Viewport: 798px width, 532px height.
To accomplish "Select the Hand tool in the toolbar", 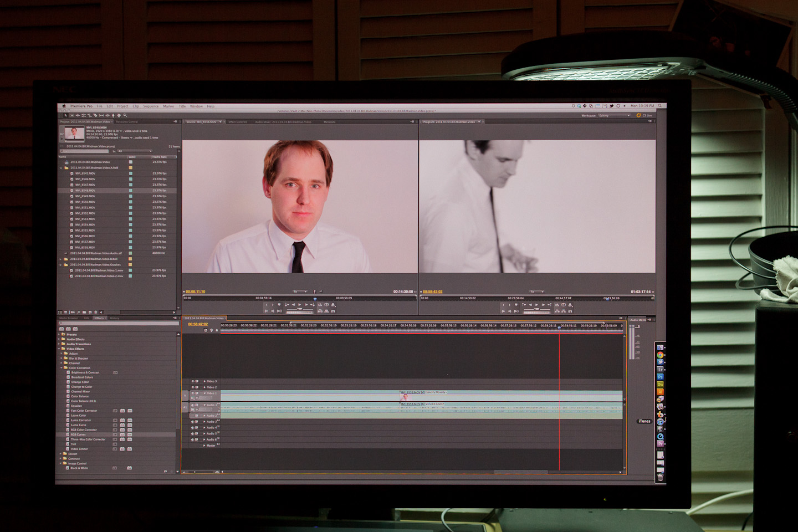I will point(119,115).
